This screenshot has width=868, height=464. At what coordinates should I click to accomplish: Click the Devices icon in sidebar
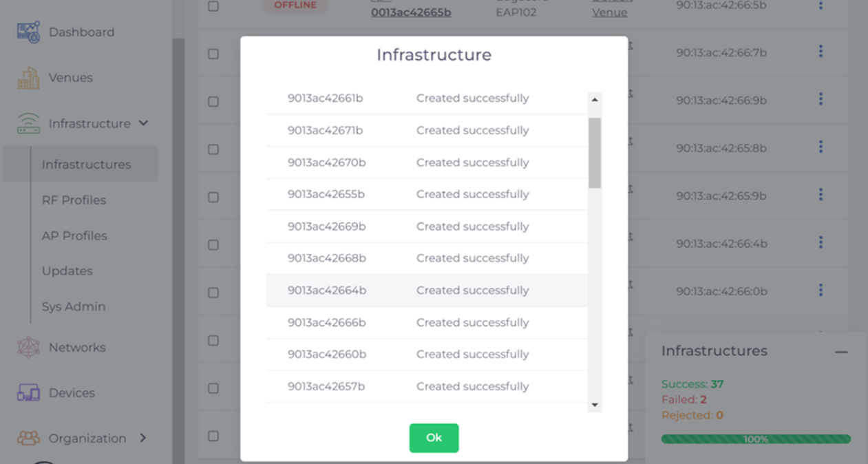[x=29, y=393]
